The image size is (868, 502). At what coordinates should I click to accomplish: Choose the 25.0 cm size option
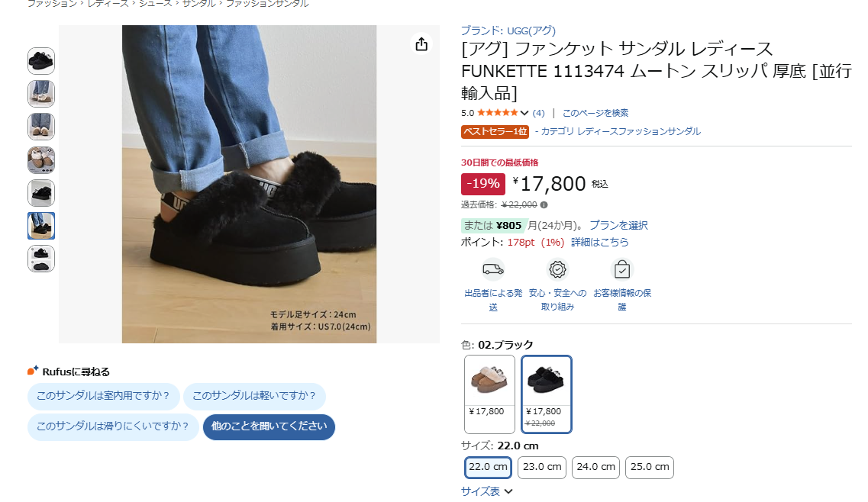click(x=650, y=467)
